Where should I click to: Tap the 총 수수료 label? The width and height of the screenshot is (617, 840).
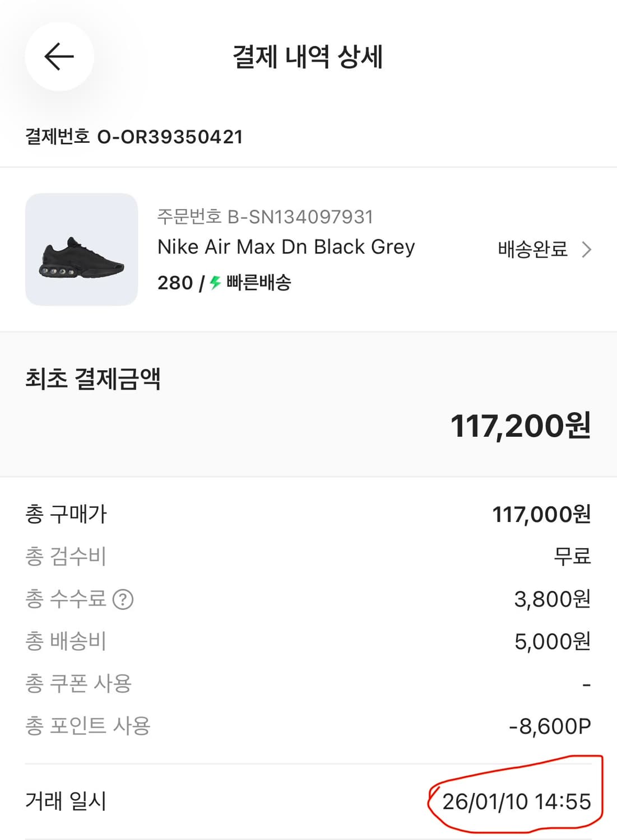tap(66, 599)
